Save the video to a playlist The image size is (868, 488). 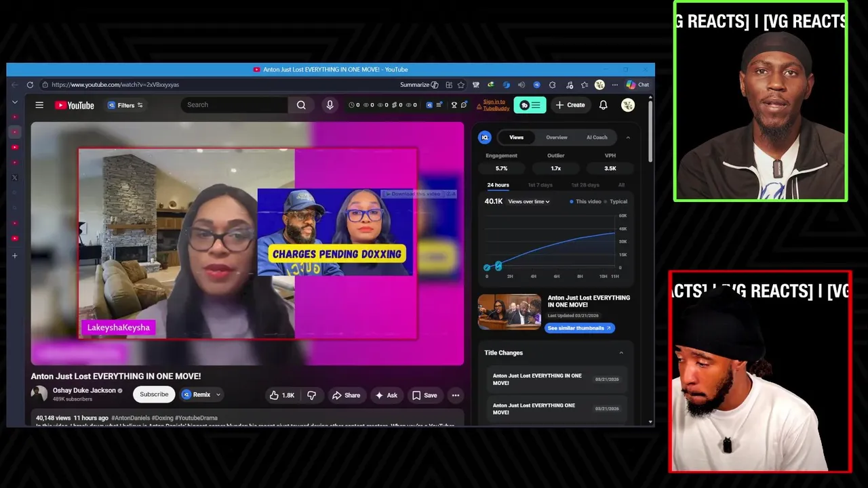pos(425,395)
